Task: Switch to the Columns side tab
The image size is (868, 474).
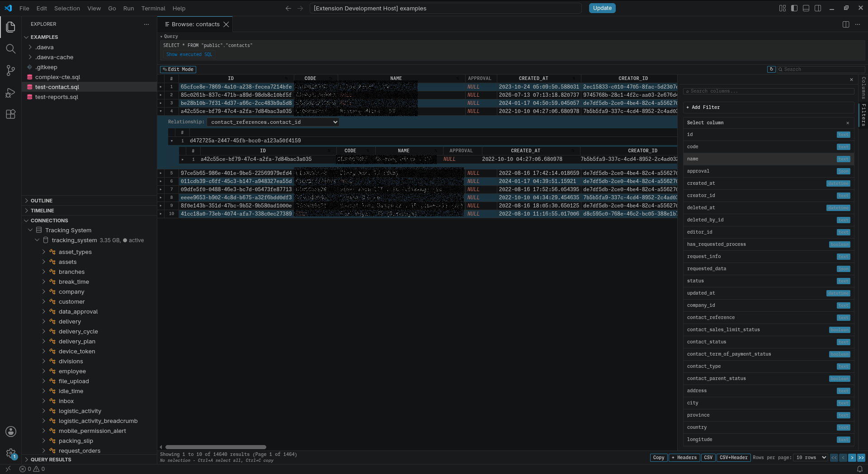Action: coord(863,88)
